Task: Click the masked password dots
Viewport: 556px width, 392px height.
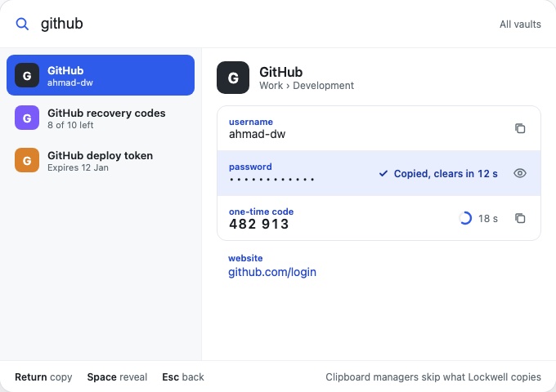Action: (272, 180)
